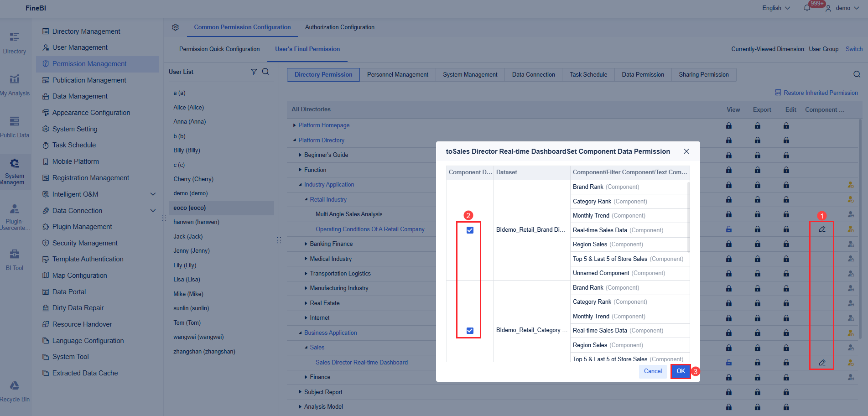Toggle View unlocked icon for Operating Conditions row
868x416 pixels.
(729, 229)
